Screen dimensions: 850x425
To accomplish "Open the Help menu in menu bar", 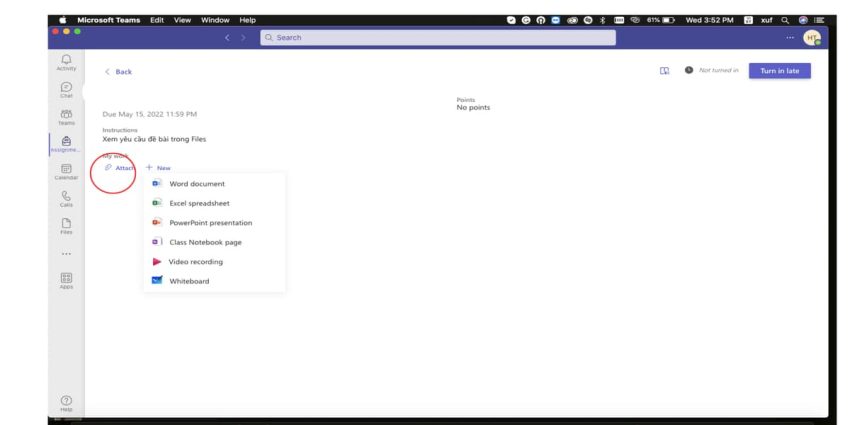I will click(x=247, y=20).
